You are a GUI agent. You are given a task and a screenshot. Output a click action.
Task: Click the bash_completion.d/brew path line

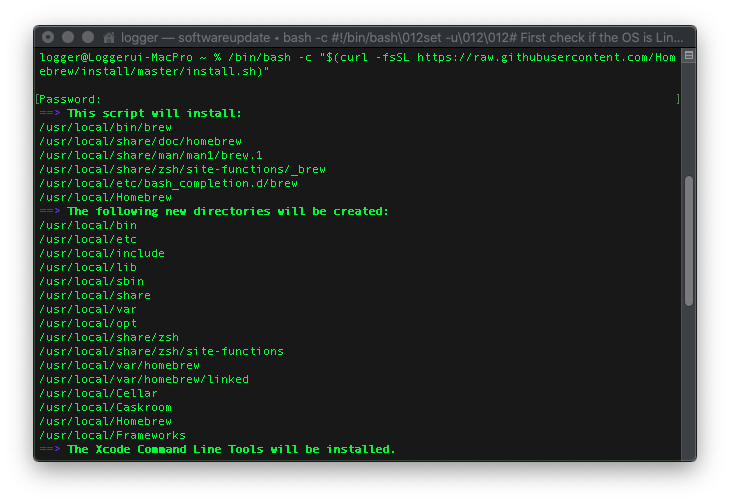tap(168, 183)
